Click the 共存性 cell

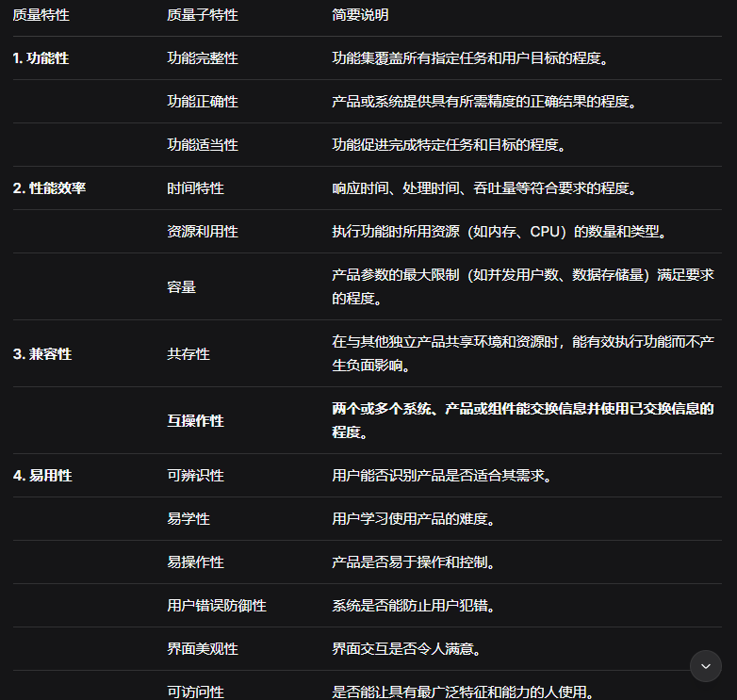coord(188,354)
